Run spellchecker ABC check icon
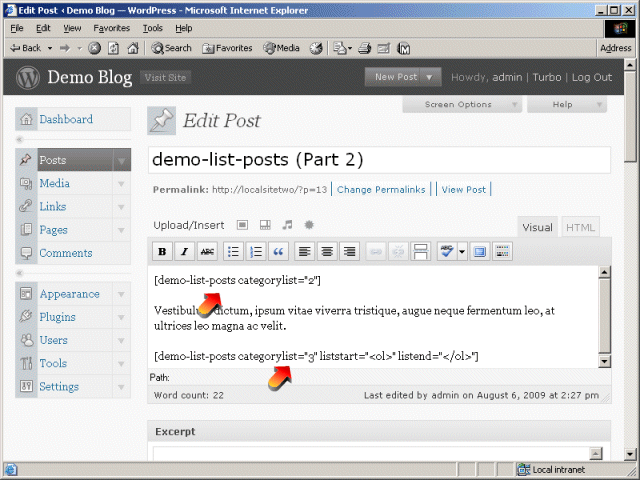The height and width of the screenshot is (480, 640). 447,251
